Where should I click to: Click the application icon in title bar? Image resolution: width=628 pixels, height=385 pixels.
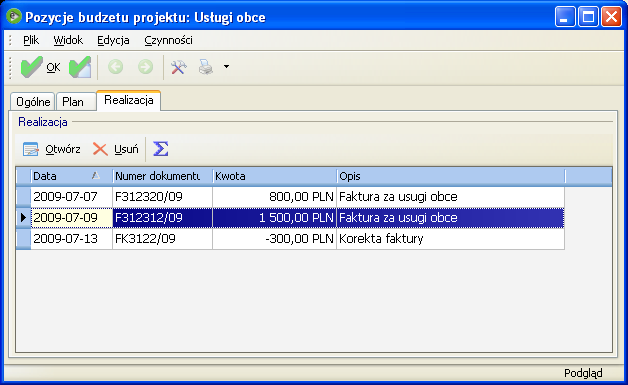tap(14, 16)
